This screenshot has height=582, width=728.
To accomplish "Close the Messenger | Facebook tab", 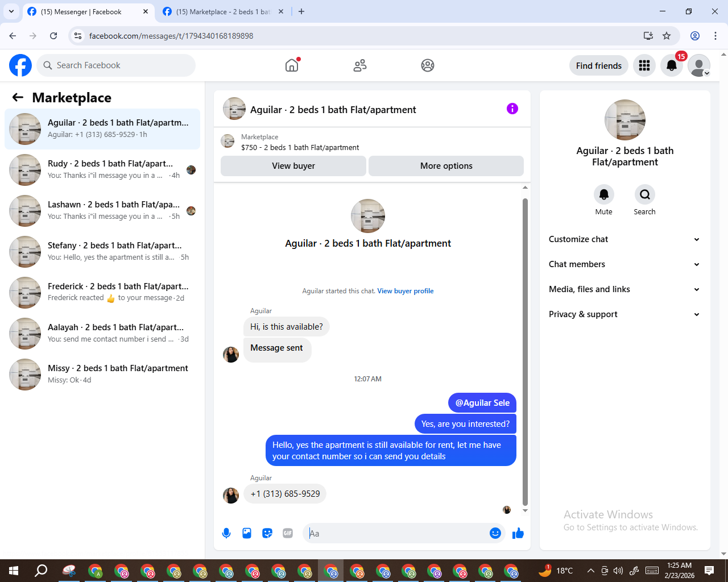I will point(146,11).
